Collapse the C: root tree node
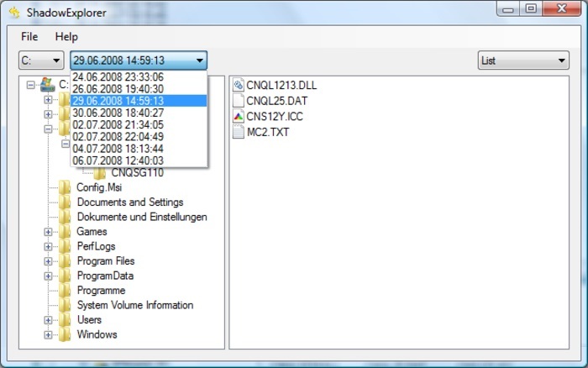The width and height of the screenshot is (588, 368). (x=31, y=85)
